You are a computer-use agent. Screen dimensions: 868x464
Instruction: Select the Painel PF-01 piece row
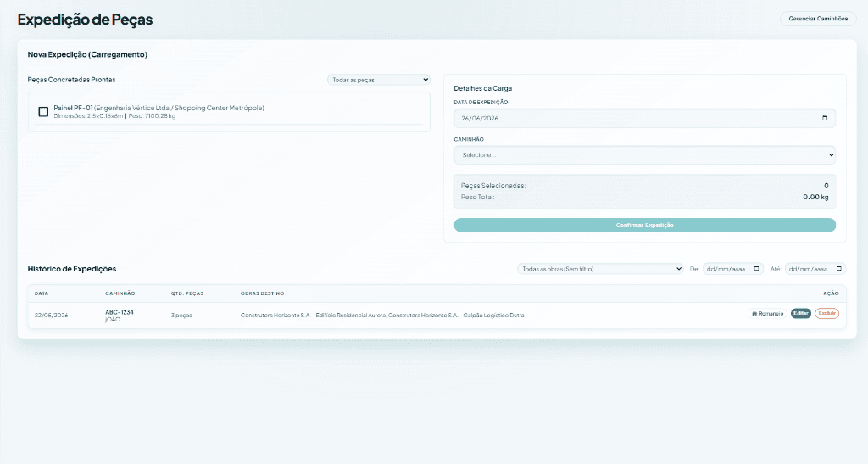[229, 112]
